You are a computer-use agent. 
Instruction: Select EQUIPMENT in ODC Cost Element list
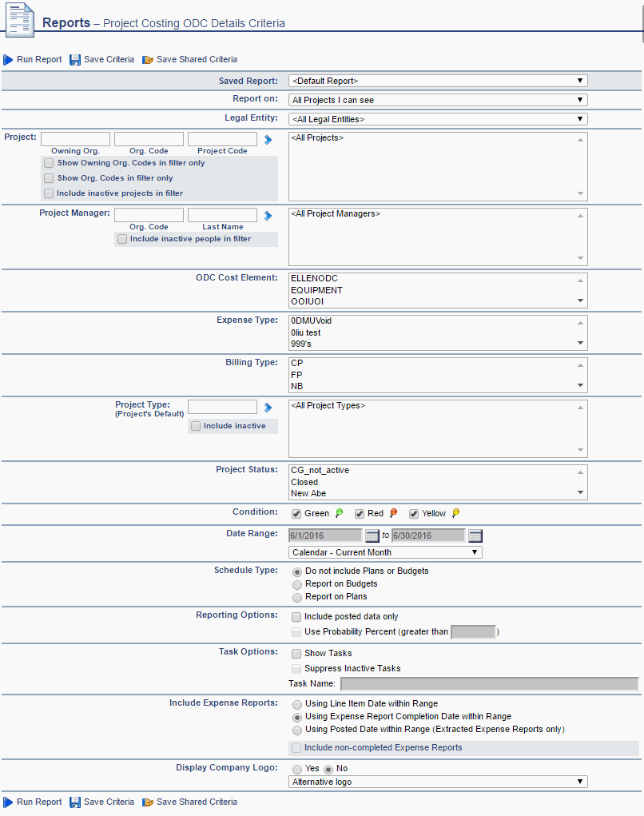click(x=316, y=290)
